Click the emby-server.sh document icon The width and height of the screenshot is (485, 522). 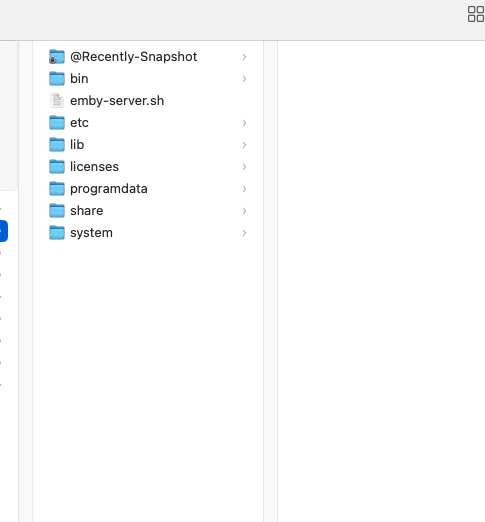57,101
